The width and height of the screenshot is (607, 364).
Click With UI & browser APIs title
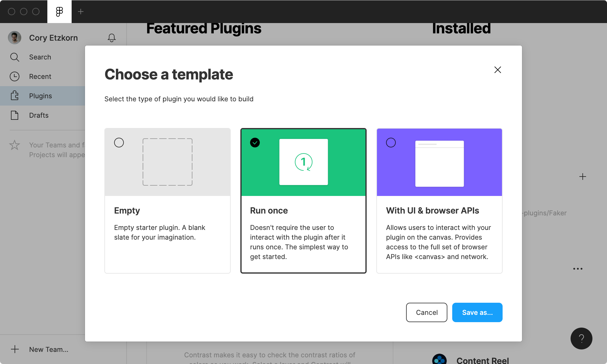pos(432,211)
